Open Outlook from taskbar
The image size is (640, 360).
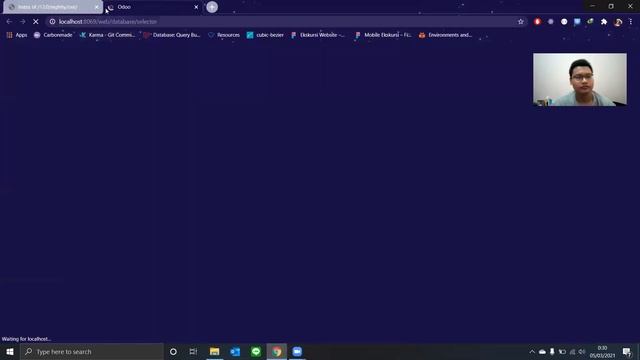click(x=235, y=351)
